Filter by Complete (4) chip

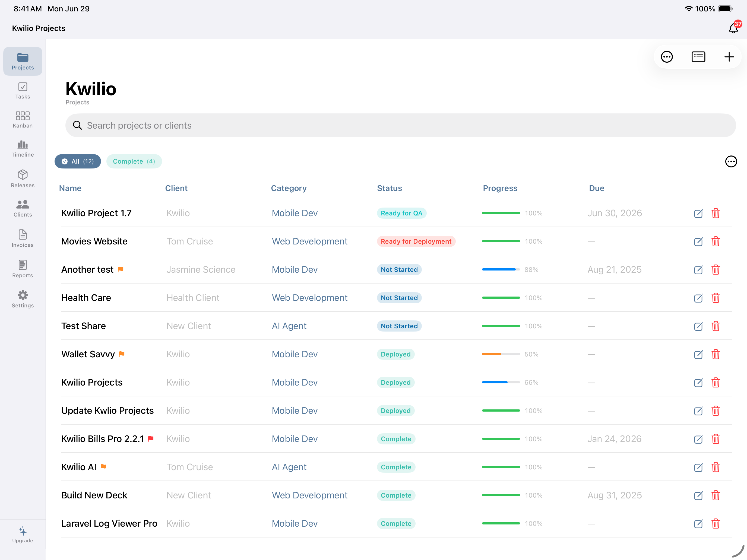[x=134, y=161]
